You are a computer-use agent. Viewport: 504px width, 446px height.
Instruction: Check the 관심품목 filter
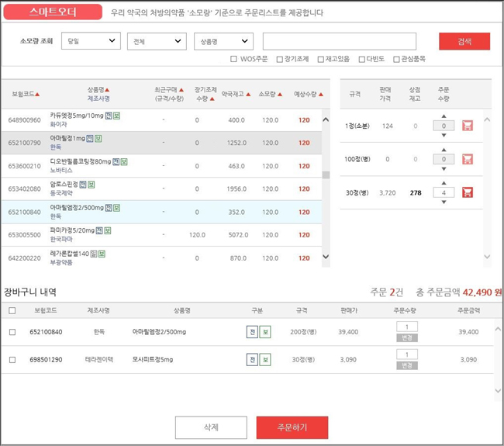click(x=396, y=59)
